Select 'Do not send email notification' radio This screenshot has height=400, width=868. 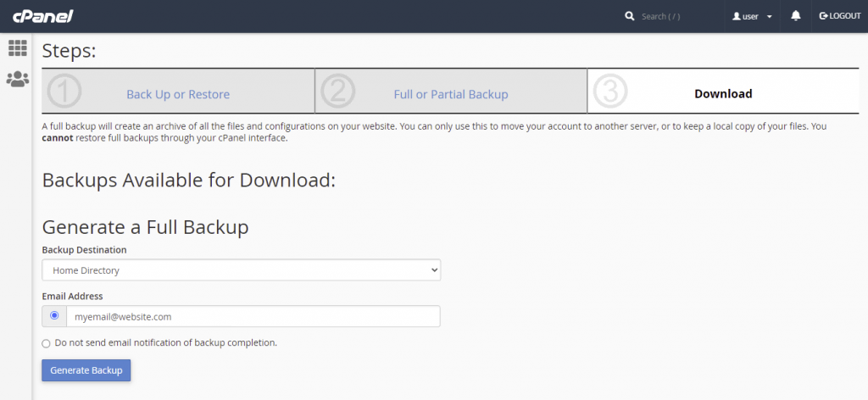[x=46, y=343]
